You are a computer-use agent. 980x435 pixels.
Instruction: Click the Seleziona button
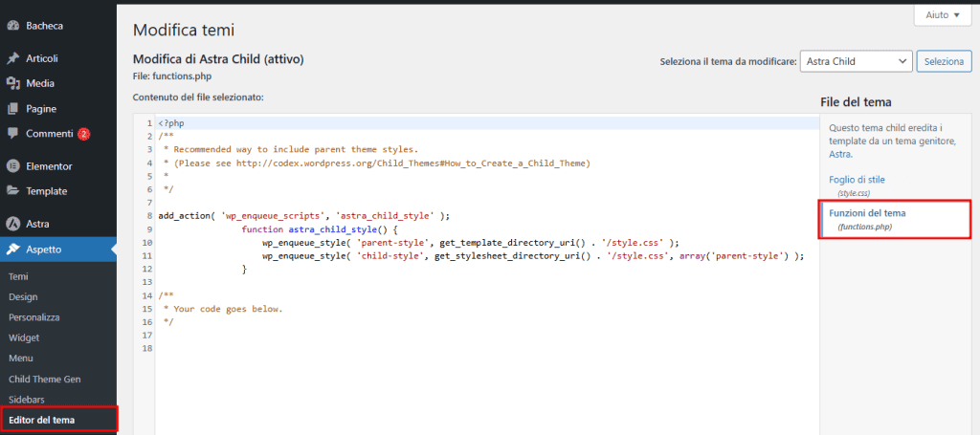(944, 62)
